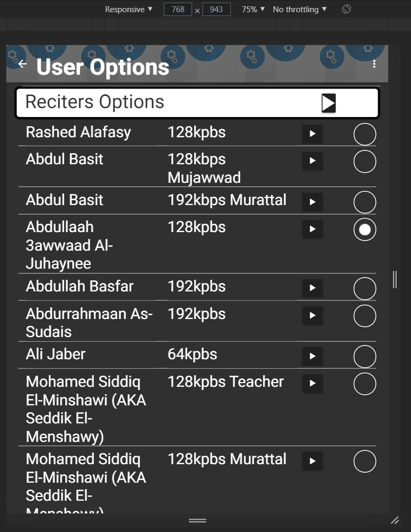Select the Minshawi 128kpbs Teacher radio button
This screenshot has height=532, width=411.
[365, 384]
